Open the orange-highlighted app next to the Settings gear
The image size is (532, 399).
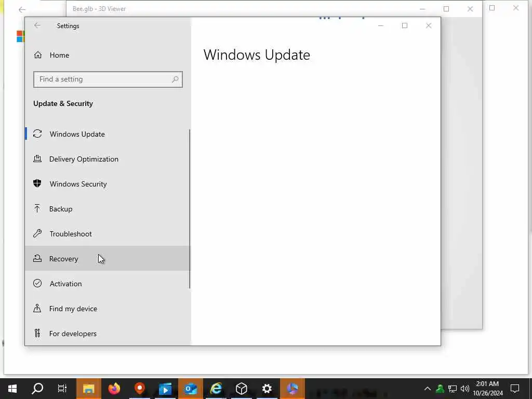pyautogui.click(x=292, y=389)
